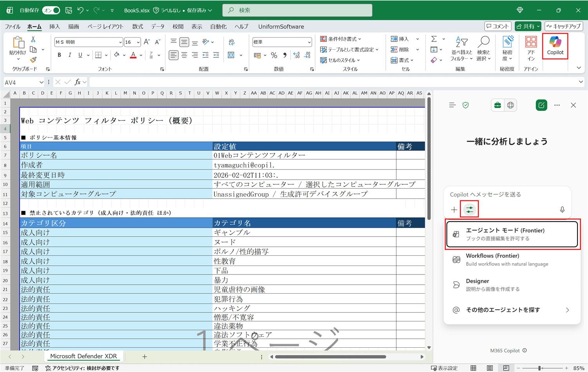Click the Copilot tools settings sliders icon
This screenshot has height=372, width=588.
coord(470,209)
